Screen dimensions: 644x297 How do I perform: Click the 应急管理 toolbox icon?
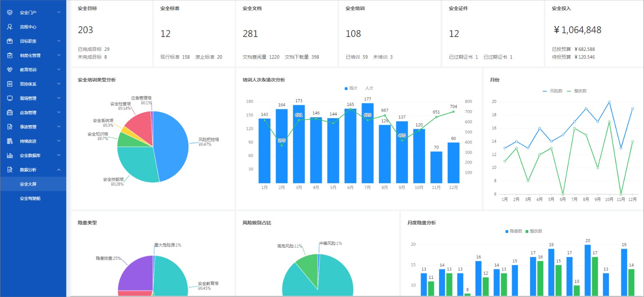[10, 112]
